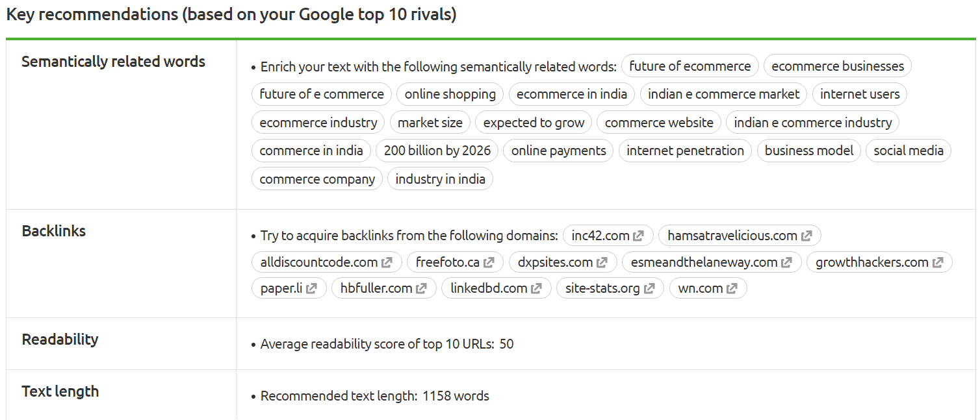The width and height of the screenshot is (980, 420).
Task: Select the 'future of ecommerce' keyword chip
Action: coord(690,66)
